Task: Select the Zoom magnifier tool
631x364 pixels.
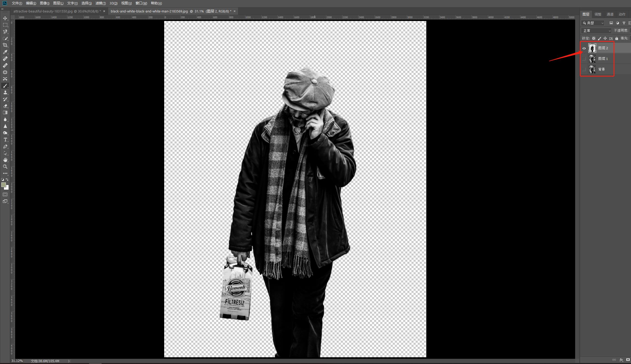Action: click(5, 167)
